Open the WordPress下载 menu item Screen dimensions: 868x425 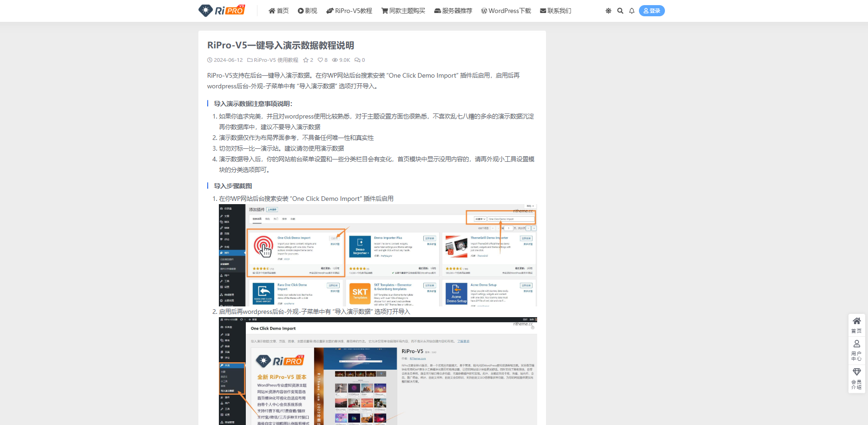(506, 11)
